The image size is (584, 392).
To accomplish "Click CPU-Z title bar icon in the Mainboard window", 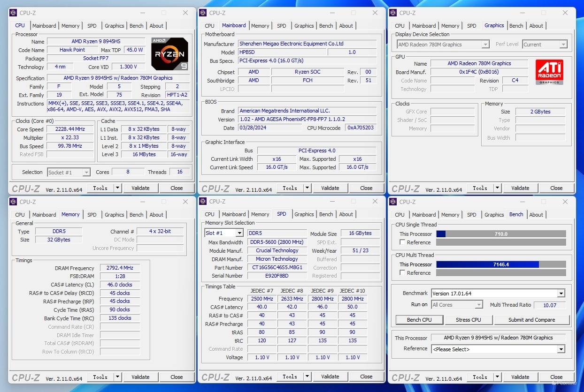I will click(x=203, y=13).
